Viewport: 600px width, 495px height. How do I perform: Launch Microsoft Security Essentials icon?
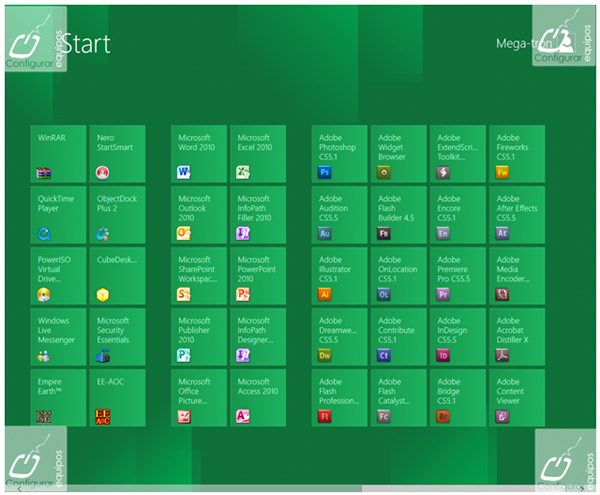pos(103,356)
